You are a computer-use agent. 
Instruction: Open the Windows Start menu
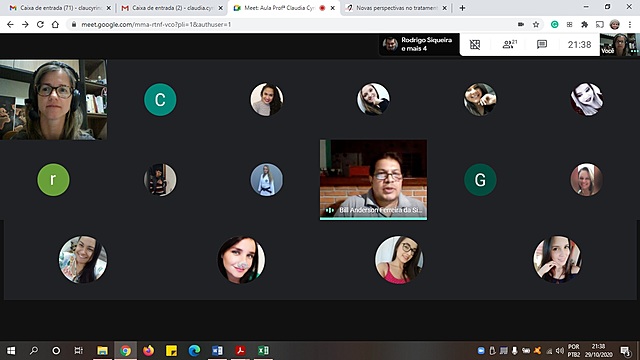[11, 351]
